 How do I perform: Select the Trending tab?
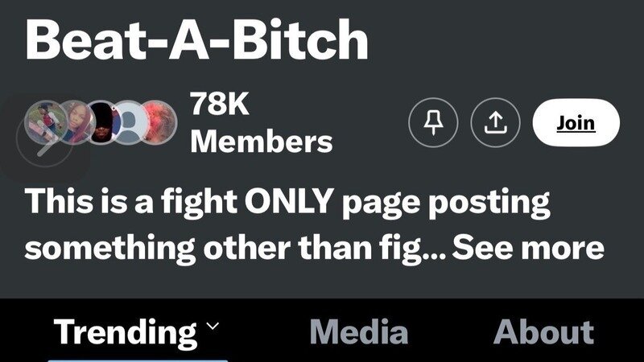[126, 332]
